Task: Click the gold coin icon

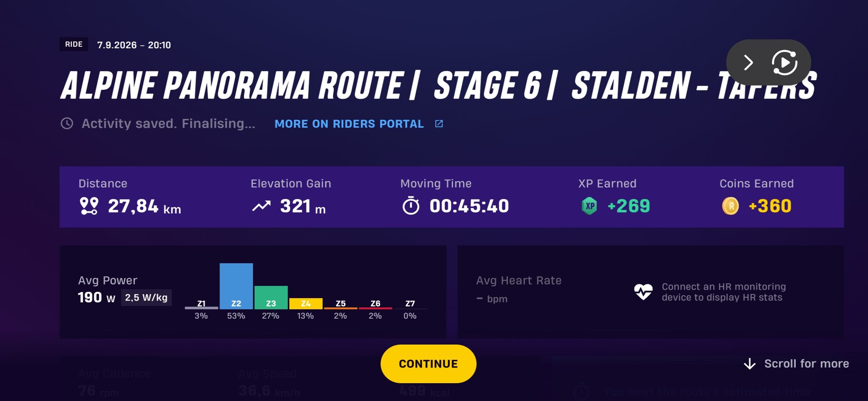Action: (x=730, y=206)
